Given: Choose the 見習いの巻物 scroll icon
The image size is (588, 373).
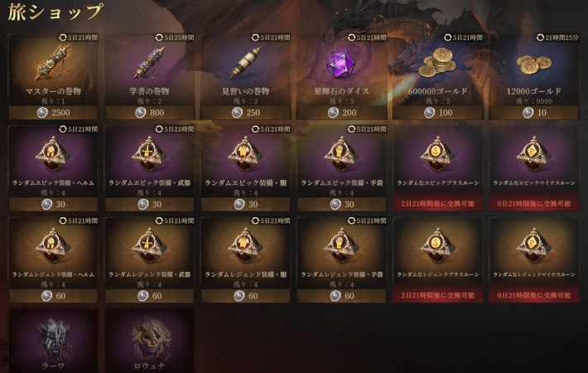Looking at the screenshot, I should tap(246, 63).
